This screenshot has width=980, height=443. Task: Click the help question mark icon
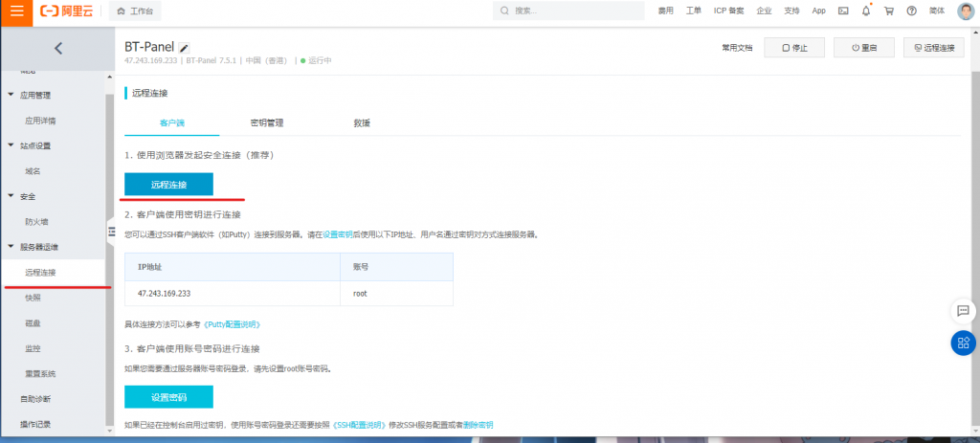[911, 11]
